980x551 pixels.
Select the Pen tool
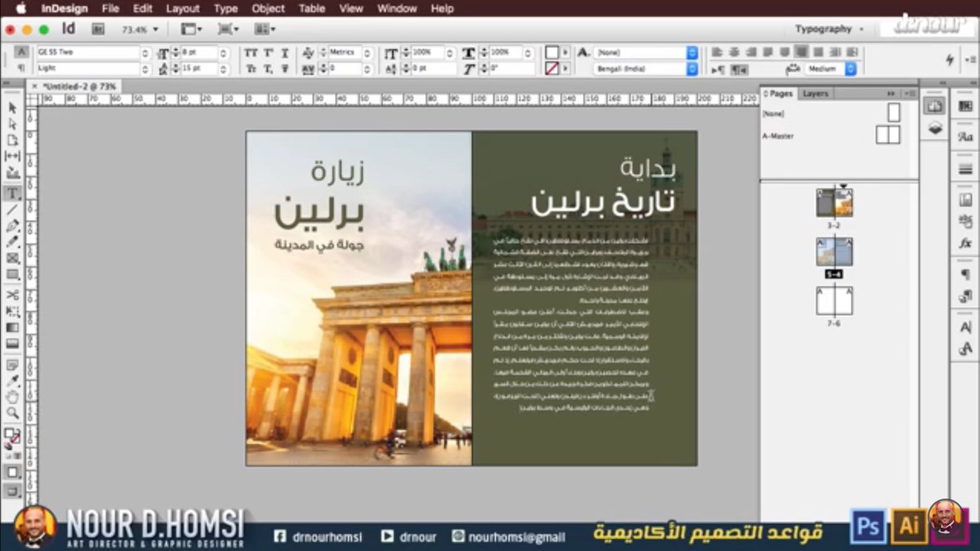(12, 225)
